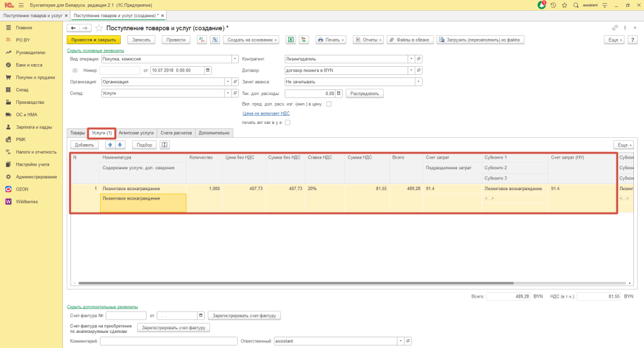The height and width of the screenshot is (348, 644).
Task: Click Скрыть основные реквизиты link
Action: [96, 50]
